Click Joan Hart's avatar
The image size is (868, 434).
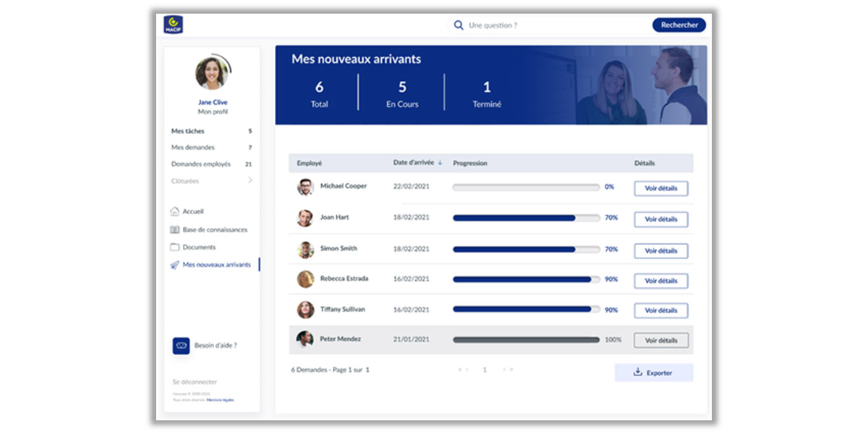[x=305, y=218]
